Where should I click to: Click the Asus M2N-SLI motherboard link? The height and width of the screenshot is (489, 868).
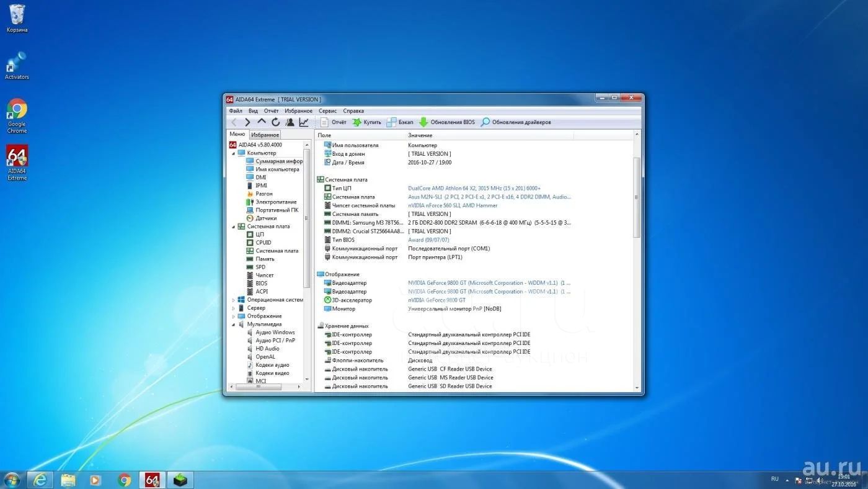(489, 197)
